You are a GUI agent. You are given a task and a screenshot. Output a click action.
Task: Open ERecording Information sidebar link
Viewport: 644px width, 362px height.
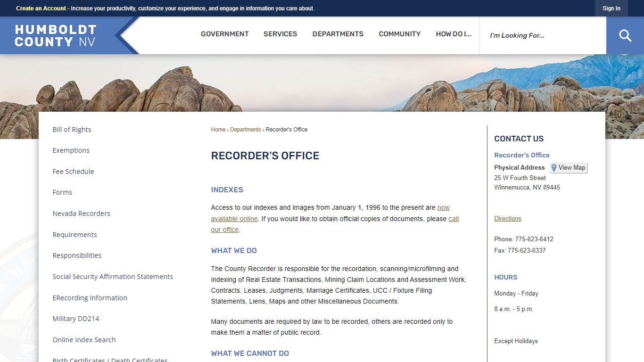tap(90, 298)
